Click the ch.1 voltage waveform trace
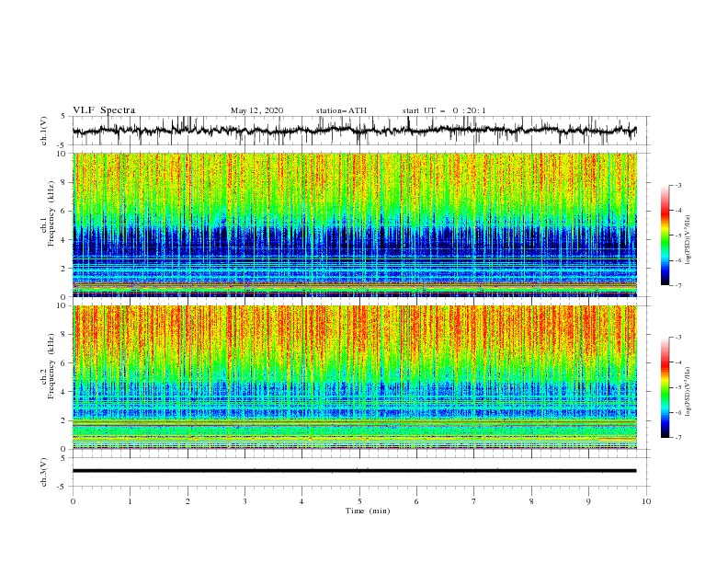 [x=355, y=131]
